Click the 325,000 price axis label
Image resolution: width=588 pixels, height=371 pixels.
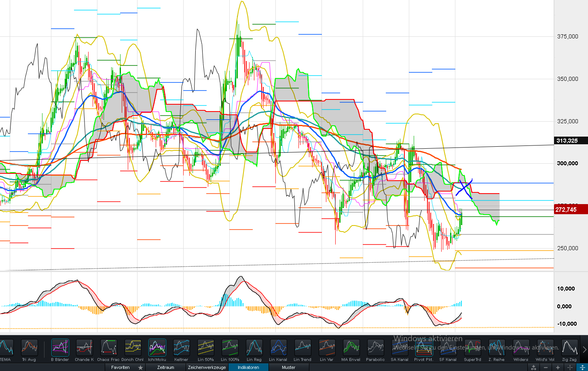[568, 121]
